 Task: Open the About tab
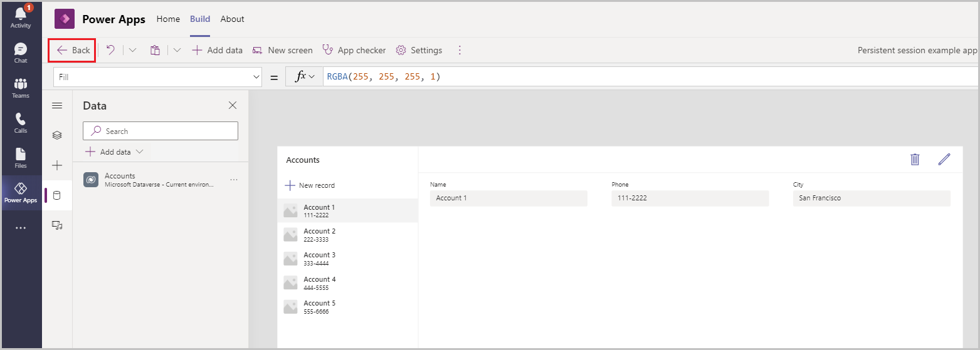click(232, 19)
